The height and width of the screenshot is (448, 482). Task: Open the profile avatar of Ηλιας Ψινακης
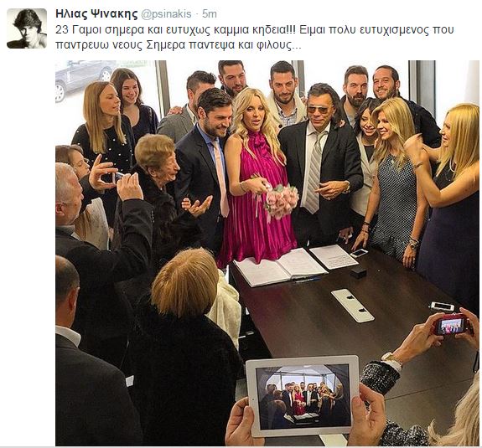(27, 28)
